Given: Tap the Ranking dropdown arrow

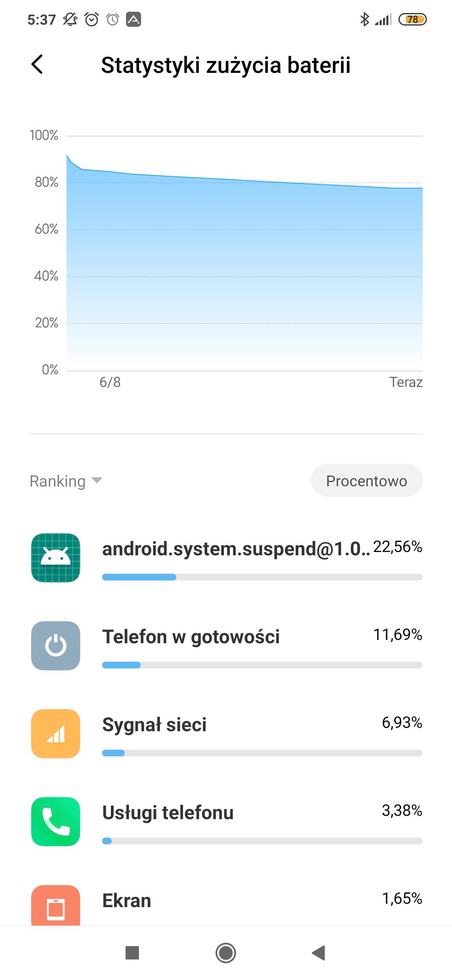Looking at the screenshot, I should click(97, 480).
